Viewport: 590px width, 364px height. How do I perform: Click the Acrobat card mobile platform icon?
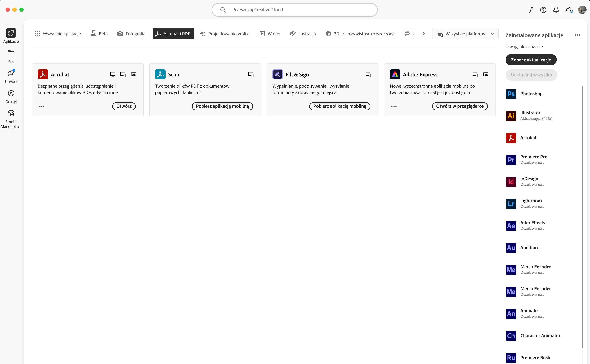tap(123, 74)
